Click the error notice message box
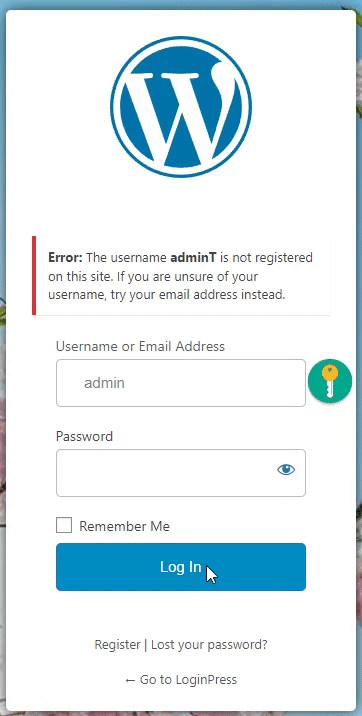The height and width of the screenshot is (716, 362). click(x=181, y=275)
